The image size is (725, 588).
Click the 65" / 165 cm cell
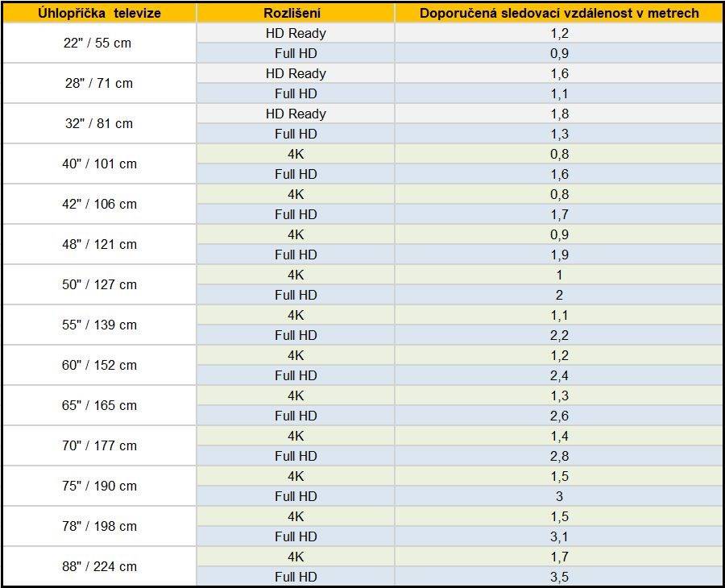[99, 405]
